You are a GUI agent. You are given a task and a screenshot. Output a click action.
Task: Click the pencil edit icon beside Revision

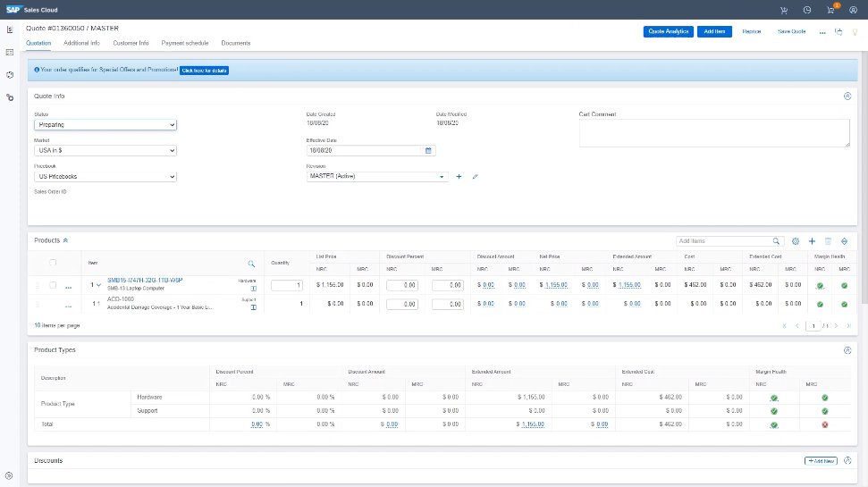[476, 177]
